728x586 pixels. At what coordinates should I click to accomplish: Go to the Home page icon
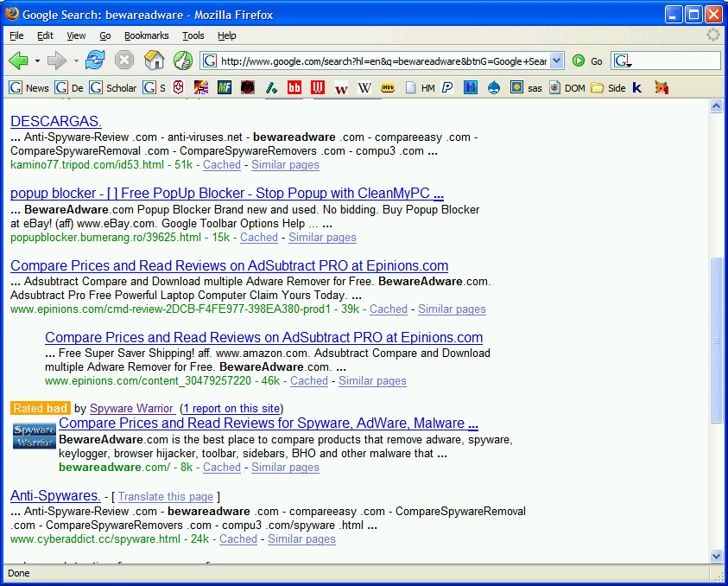click(x=154, y=61)
